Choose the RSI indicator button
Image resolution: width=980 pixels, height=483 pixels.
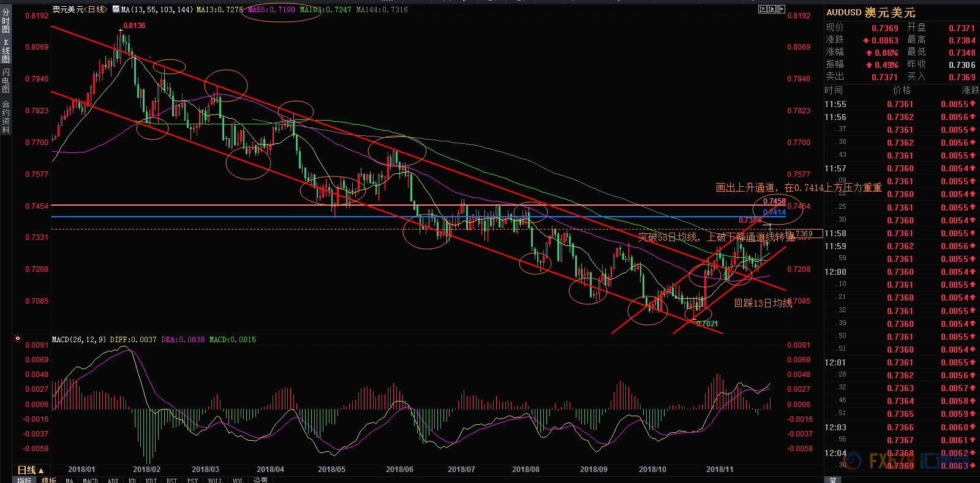[x=171, y=480]
